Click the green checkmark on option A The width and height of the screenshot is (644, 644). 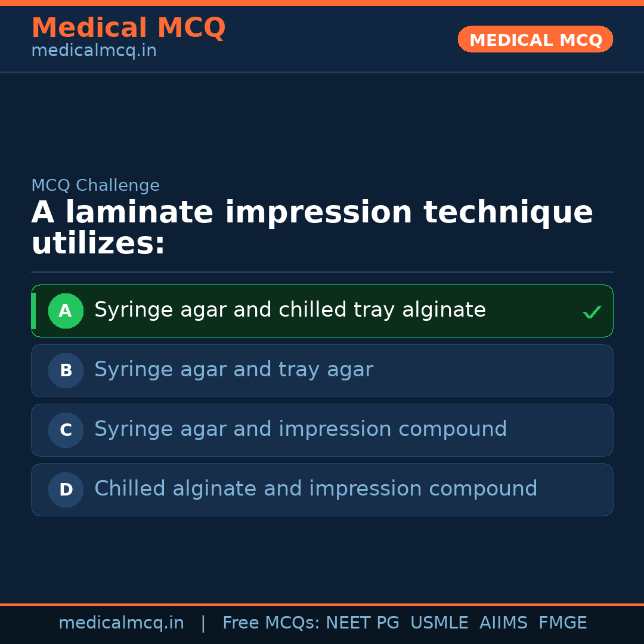tap(592, 312)
